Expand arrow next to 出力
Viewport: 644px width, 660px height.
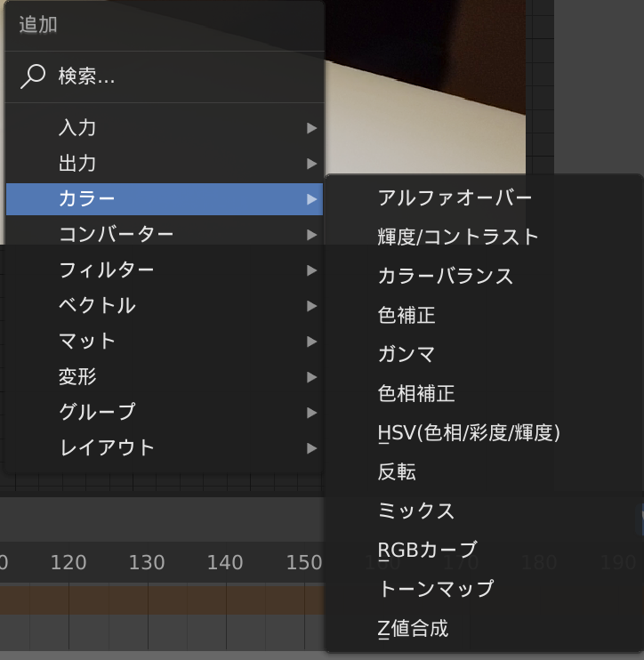(311, 164)
